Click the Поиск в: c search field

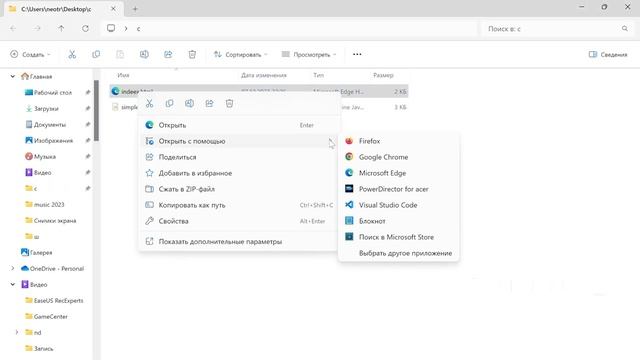click(x=557, y=29)
